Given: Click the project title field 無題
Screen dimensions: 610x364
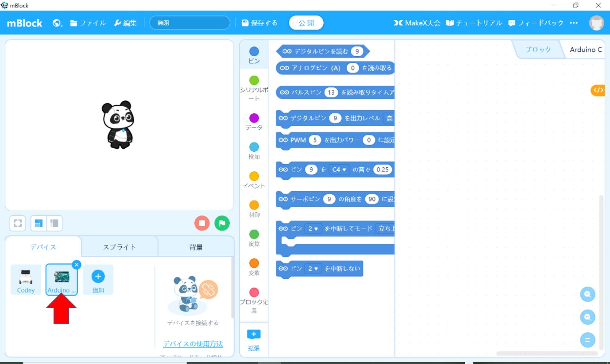Looking at the screenshot, I should (x=189, y=23).
